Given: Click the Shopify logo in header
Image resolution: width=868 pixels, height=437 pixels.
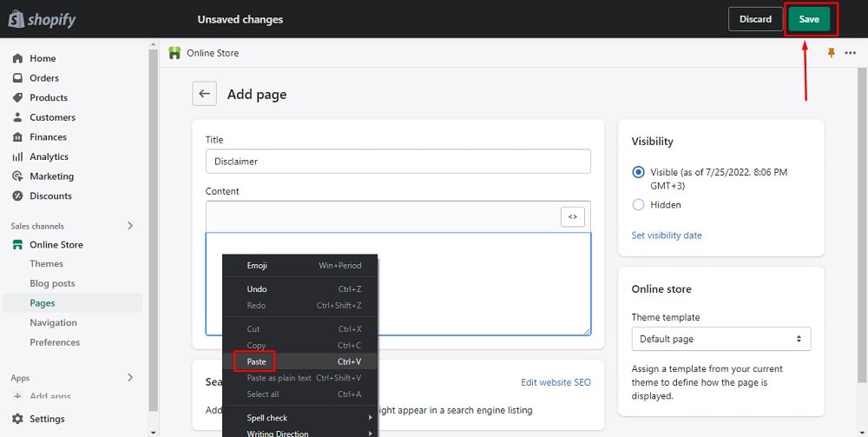Looking at the screenshot, I should (x=42, y=19).
